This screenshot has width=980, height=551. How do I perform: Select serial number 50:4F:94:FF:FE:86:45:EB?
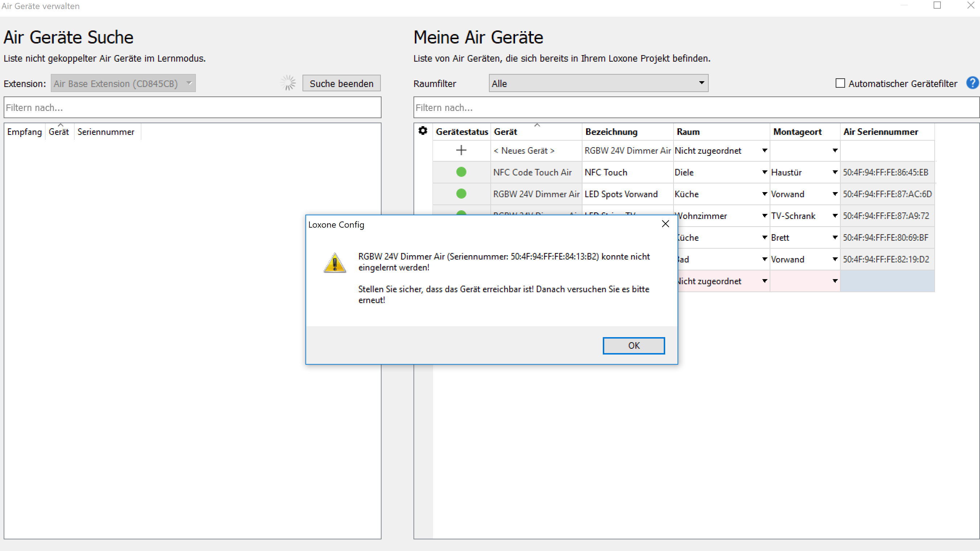[x=888, y=172]
